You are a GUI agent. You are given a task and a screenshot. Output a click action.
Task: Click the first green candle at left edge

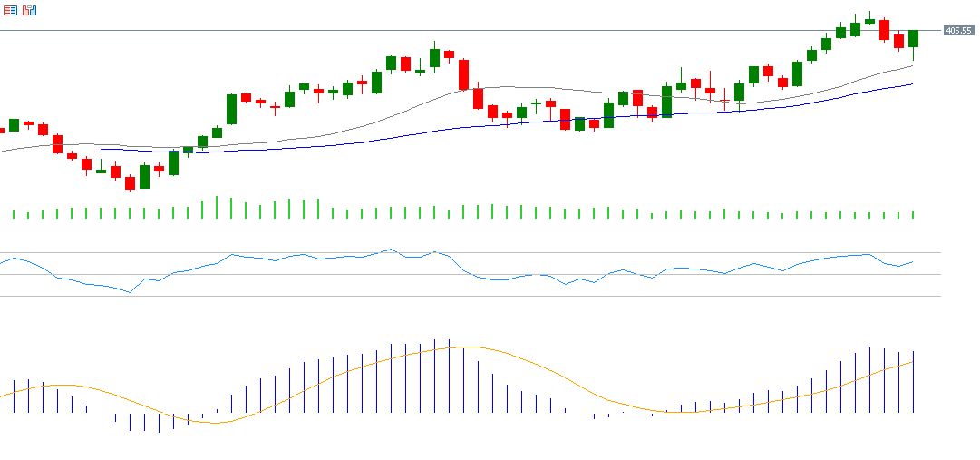pos(14,125)
